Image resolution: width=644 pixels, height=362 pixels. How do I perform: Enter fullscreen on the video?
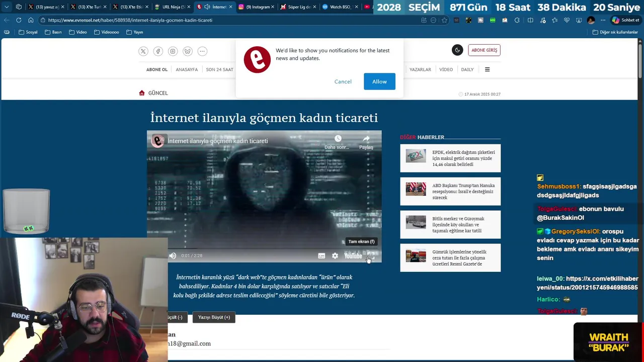coord(371,256)
